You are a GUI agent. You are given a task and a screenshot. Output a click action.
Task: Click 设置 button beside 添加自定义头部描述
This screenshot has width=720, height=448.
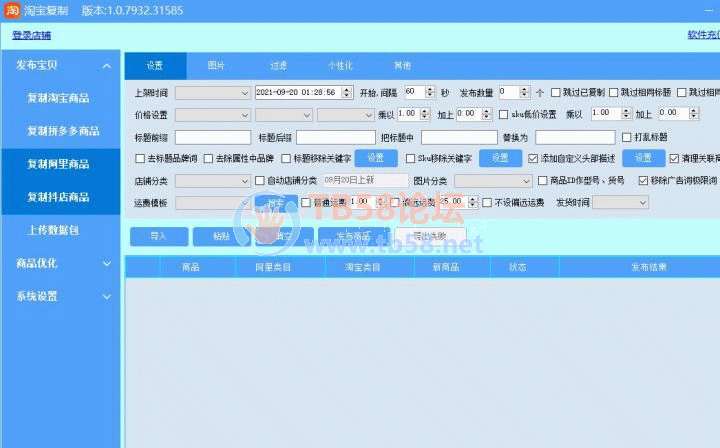click(x=644, y=158)
